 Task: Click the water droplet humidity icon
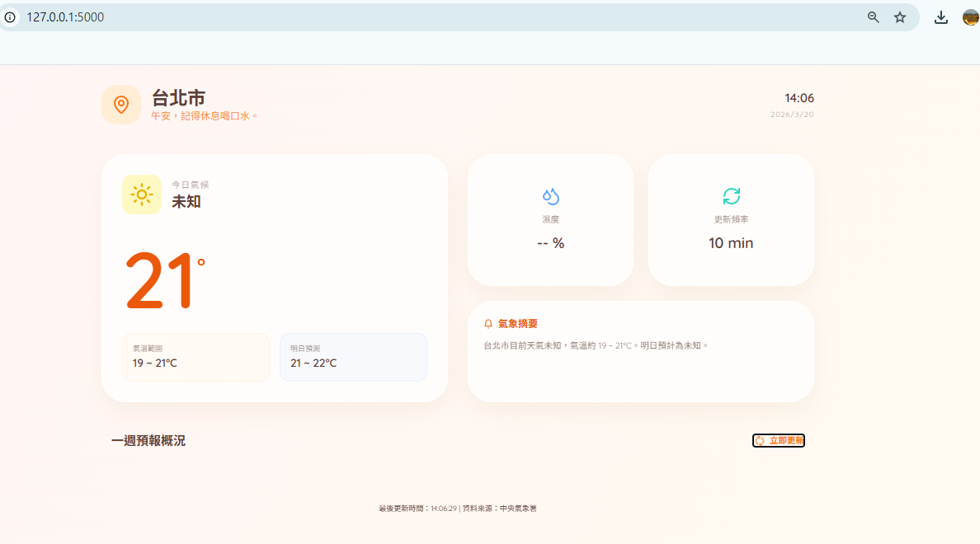(549, 195)
